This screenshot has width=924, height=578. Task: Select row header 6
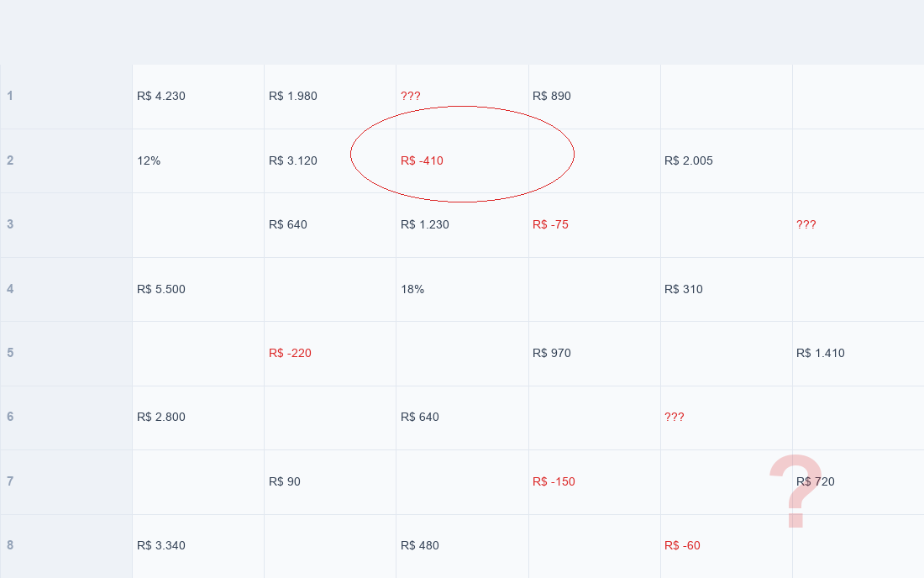(66, 418)
